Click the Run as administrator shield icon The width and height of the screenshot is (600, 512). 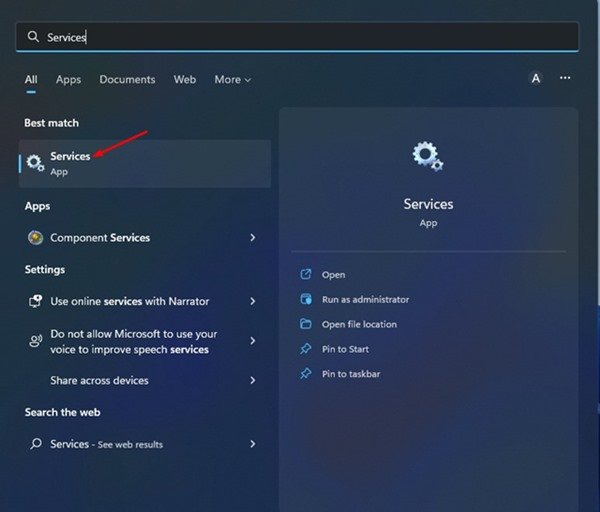click(306, 299)
